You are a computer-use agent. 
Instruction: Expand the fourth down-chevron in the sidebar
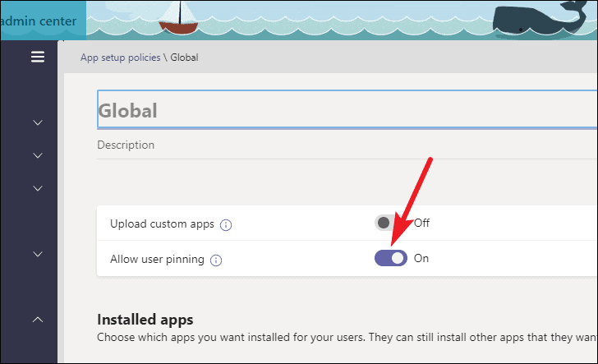tap(37, 254)
